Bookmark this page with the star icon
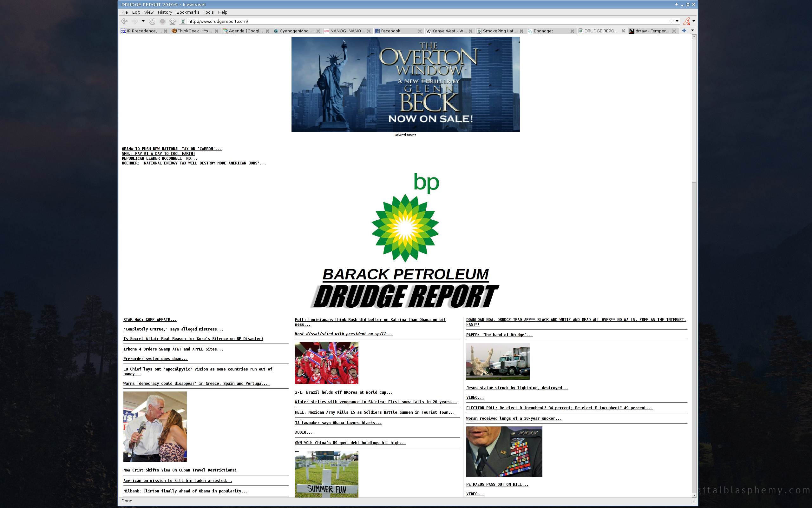 click(x=671, y=21)
